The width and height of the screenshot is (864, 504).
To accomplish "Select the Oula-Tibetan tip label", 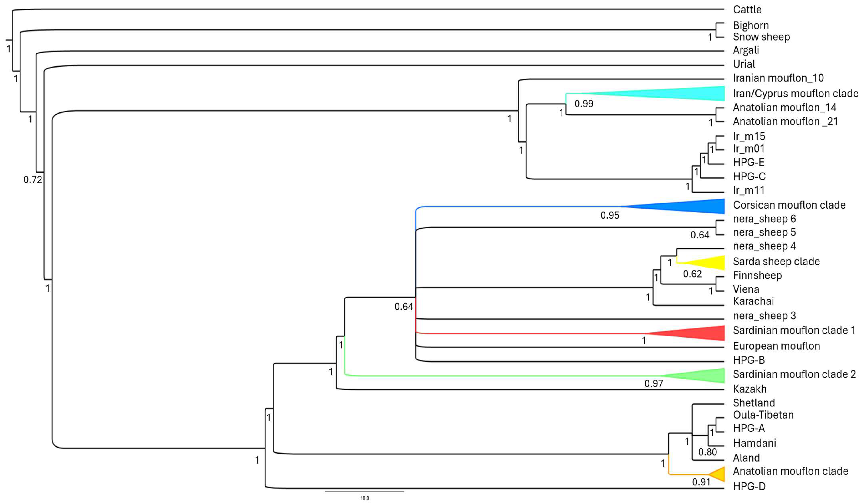I will point(763,415).
